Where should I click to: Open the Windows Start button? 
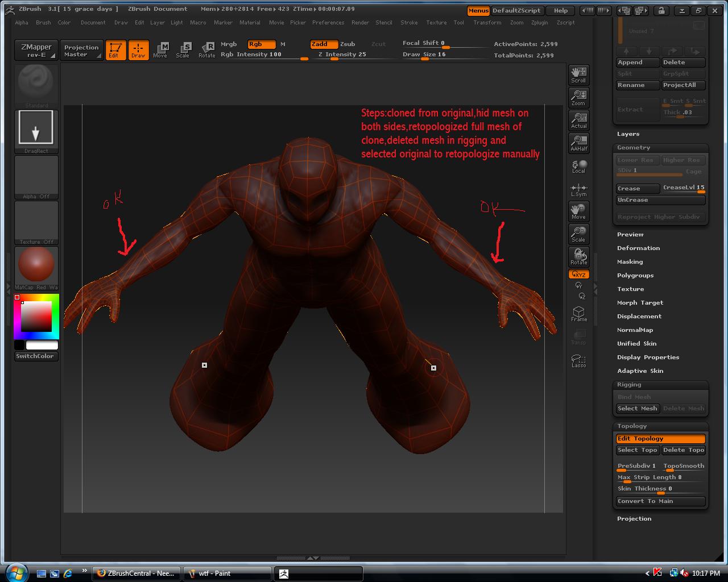pos(16,572)
